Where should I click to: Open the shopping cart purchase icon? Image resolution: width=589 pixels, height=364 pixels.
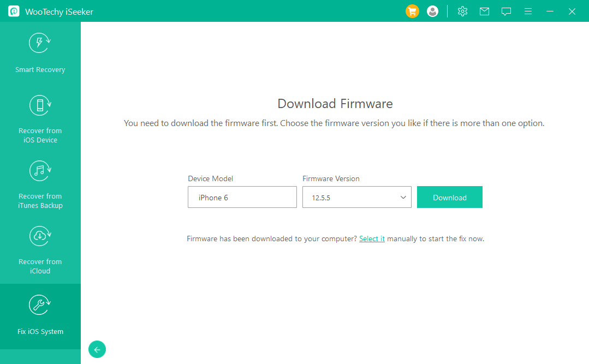coord(412,11)
